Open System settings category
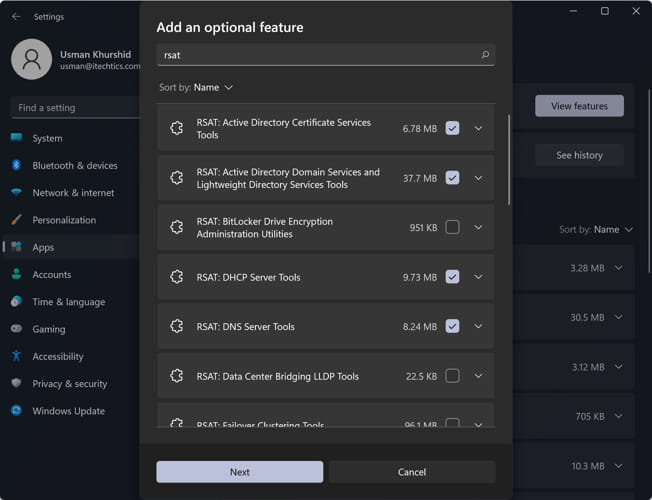Viewport: 652px width, 500px height. pos(71,138)
